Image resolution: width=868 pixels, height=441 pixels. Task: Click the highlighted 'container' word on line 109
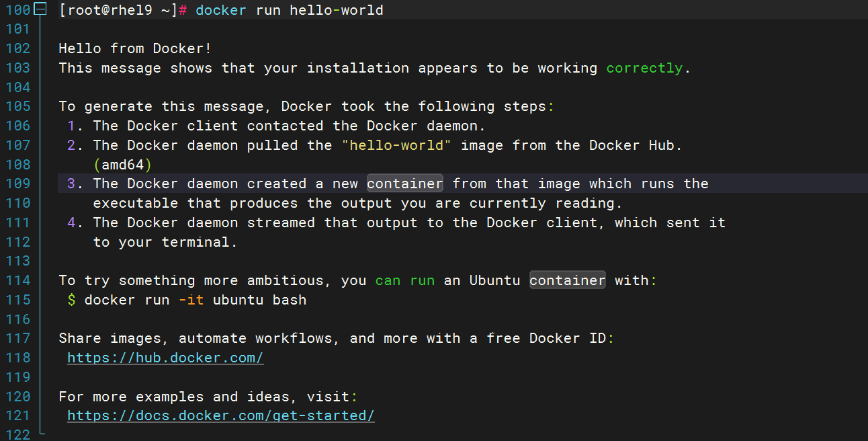tap(404, 184)
